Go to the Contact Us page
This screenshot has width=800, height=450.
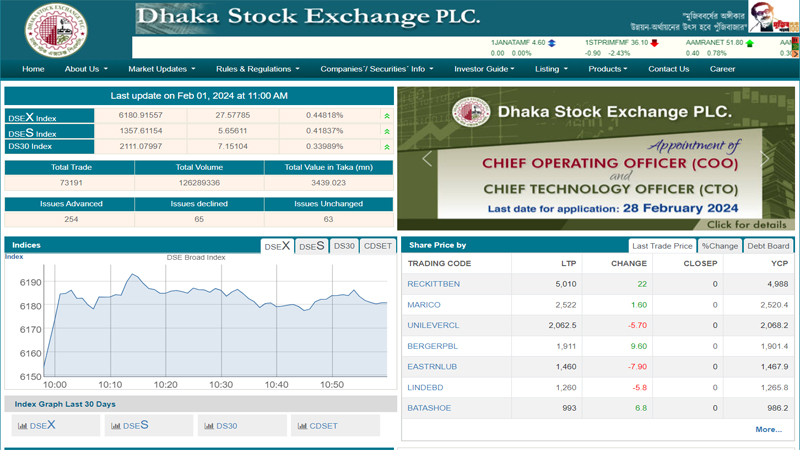coord(668,69)
